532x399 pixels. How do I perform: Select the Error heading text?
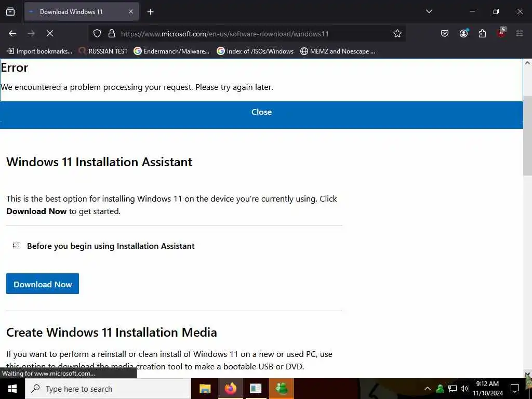coord(14,68)
